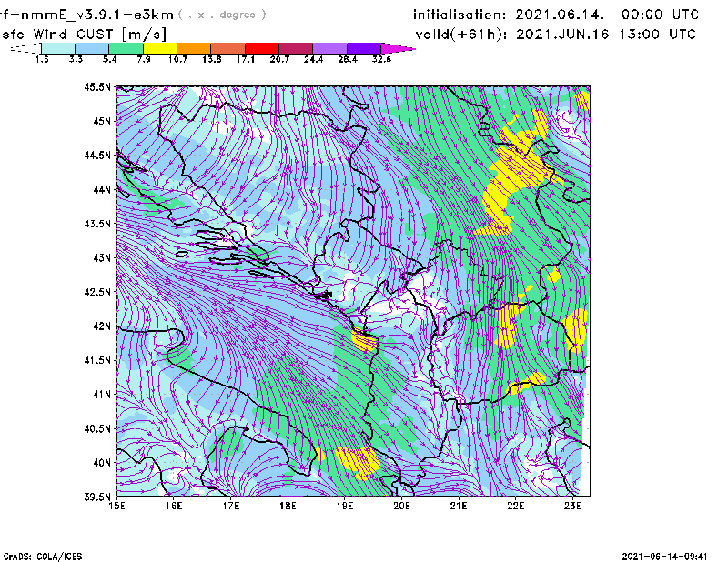Click the 3.3 legend value

tap(76, 59)
